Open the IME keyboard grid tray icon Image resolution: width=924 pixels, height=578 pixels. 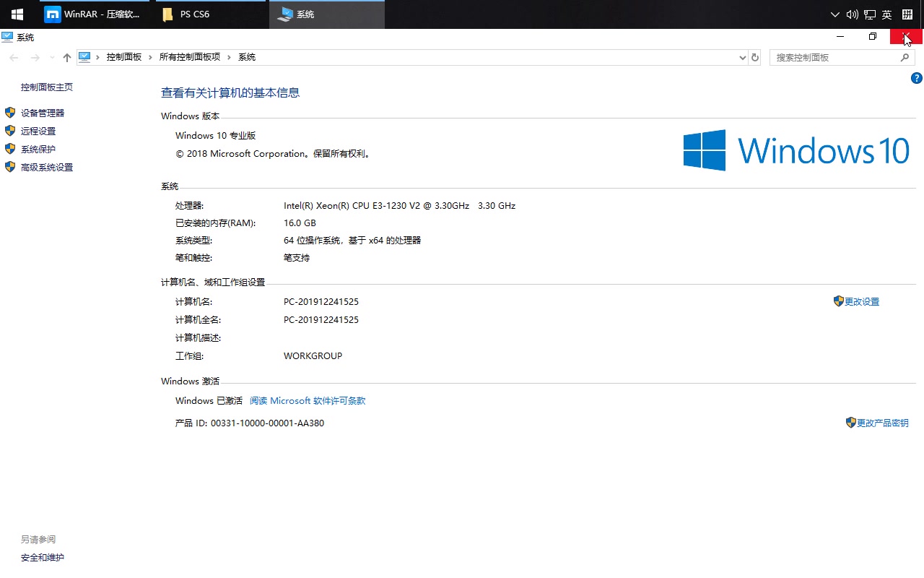point(907,14)
